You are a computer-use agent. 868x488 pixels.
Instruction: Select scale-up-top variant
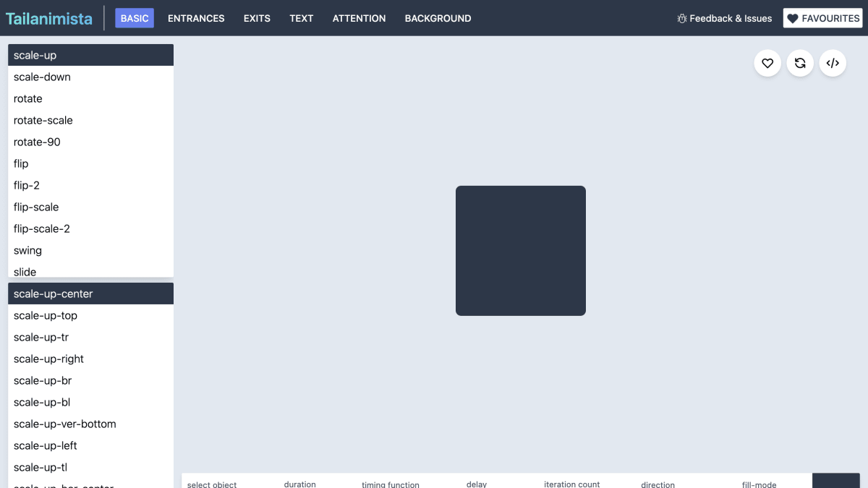click(x=90, y=315)
